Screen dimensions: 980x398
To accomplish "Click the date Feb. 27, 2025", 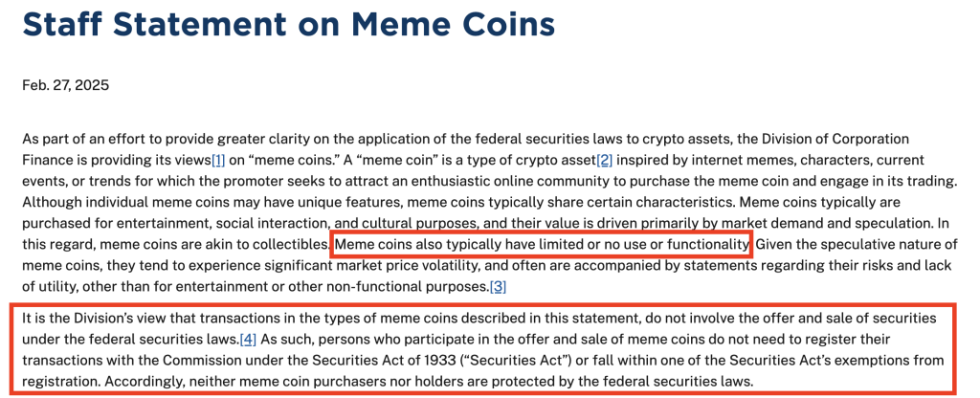I will click(x=65, y=85).
